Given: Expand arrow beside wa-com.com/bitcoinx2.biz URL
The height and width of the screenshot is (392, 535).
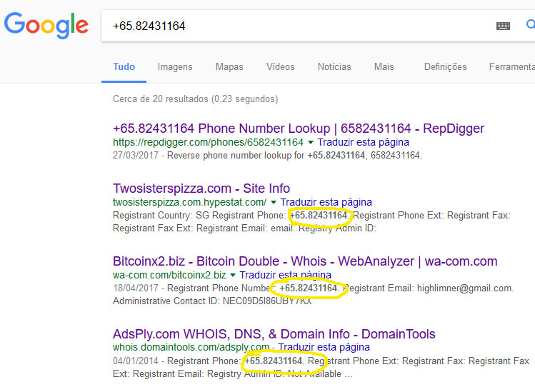Looking at the screenshot, I should click(233, 275).
